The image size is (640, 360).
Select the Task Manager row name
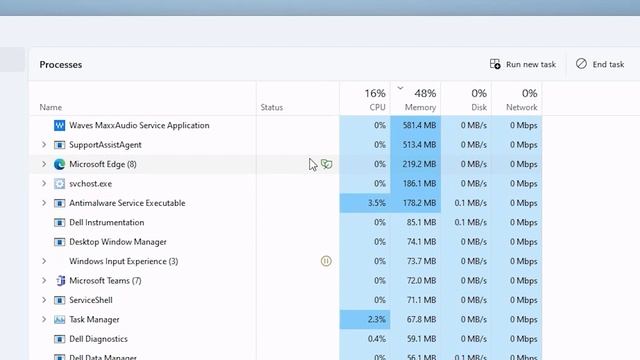click(x=94, y=320)
